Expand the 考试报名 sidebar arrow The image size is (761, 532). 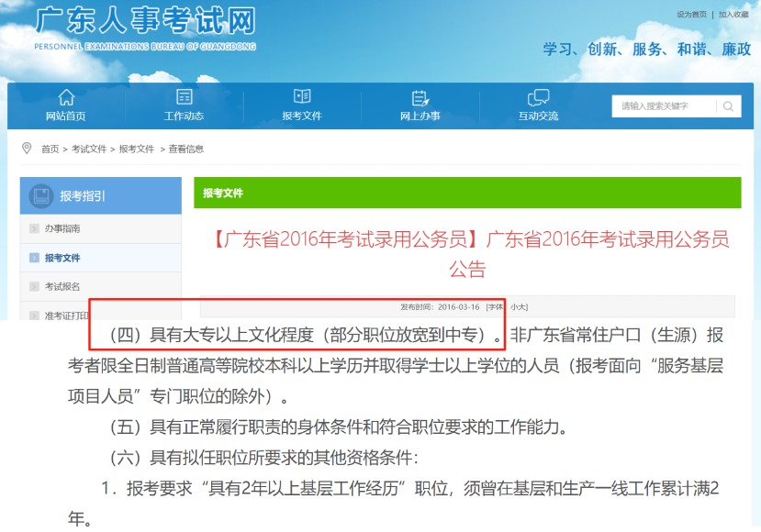point(34,287)
